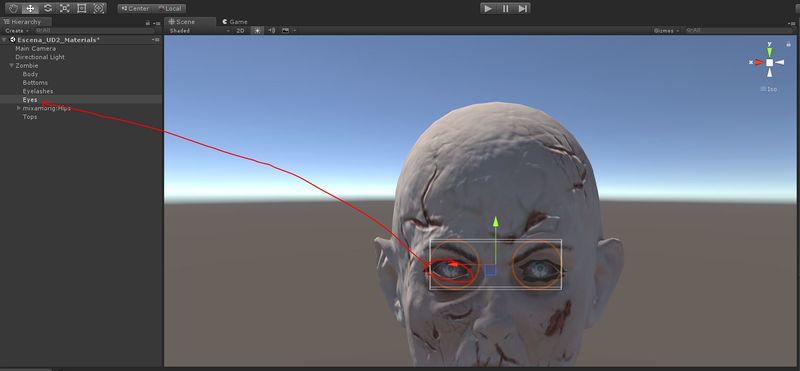The width and height of the screenshot is (800, 371).
Task: Switch to the Scene tab
Action: 190,22
